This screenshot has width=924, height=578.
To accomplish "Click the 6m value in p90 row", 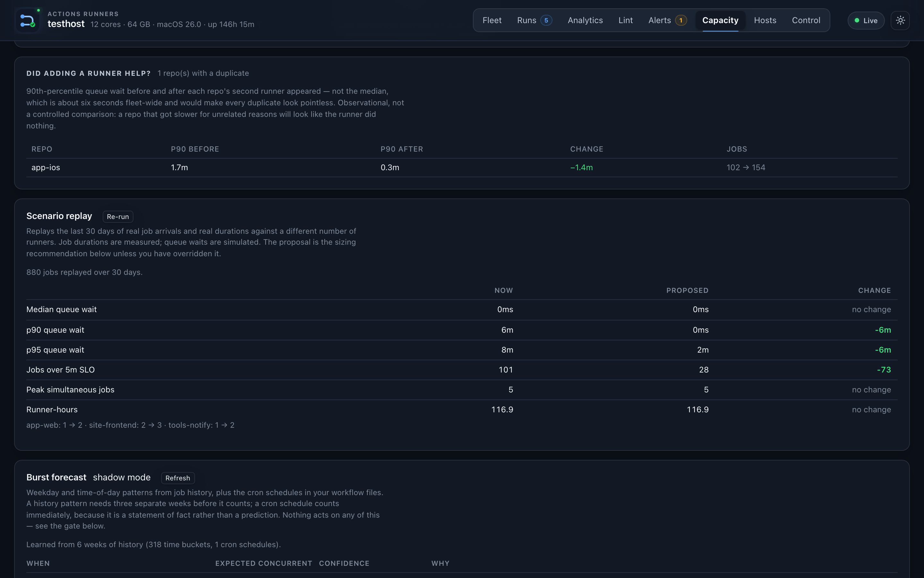I will point(507,330).
